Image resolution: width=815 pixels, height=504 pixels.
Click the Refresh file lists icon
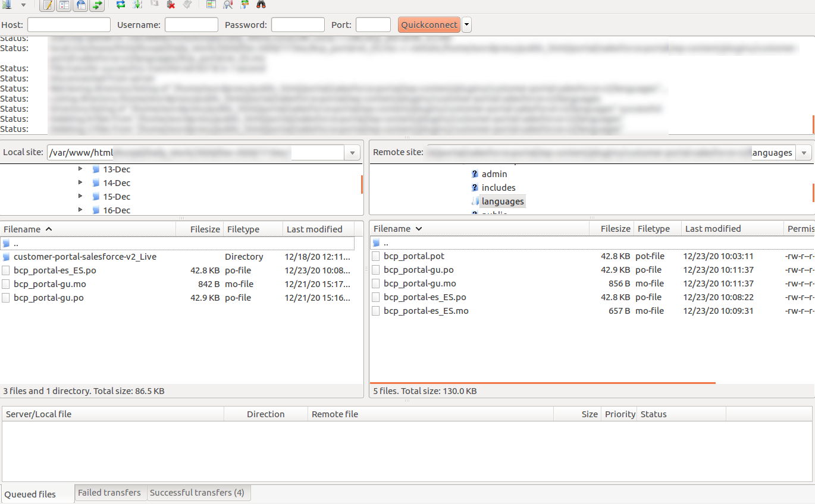pyautogui.click(x=121, y=5)
